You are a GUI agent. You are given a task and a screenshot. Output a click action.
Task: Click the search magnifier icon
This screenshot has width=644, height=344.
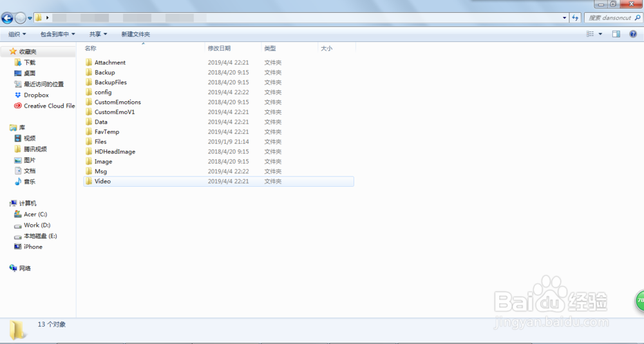[638, 17]
